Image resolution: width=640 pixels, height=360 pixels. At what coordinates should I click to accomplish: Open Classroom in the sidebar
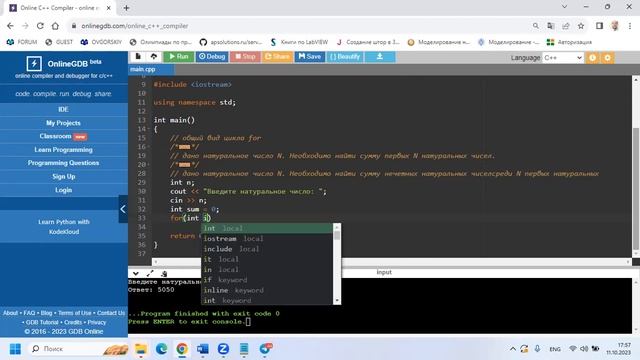tap(63, 136)
